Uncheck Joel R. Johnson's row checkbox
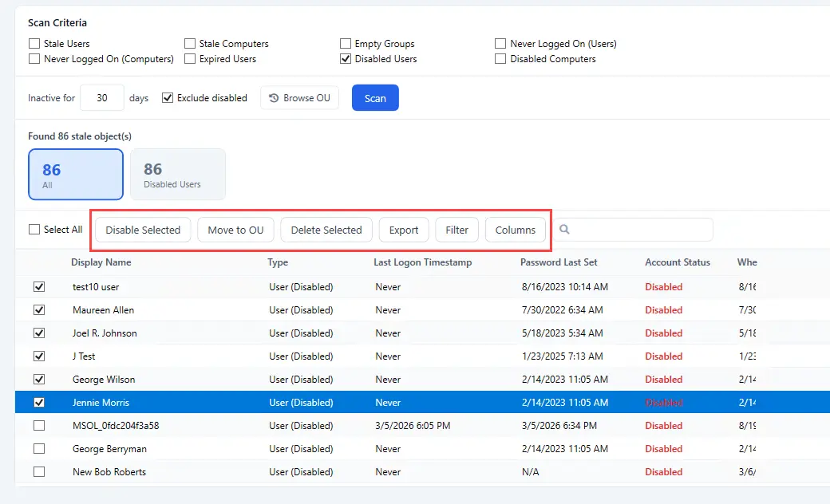The image size is (830, 504). [x=39, y=333]
